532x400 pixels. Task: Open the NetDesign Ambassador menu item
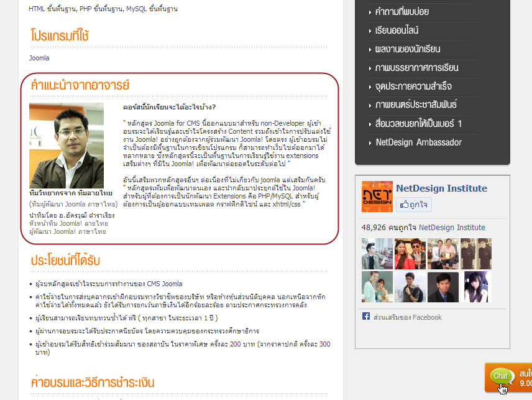[419, 142]
